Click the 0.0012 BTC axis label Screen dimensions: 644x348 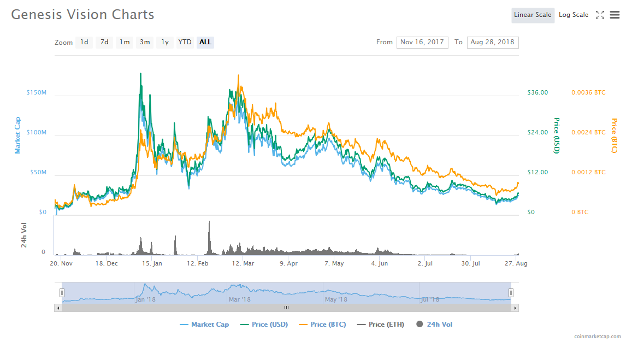[588, 172]
